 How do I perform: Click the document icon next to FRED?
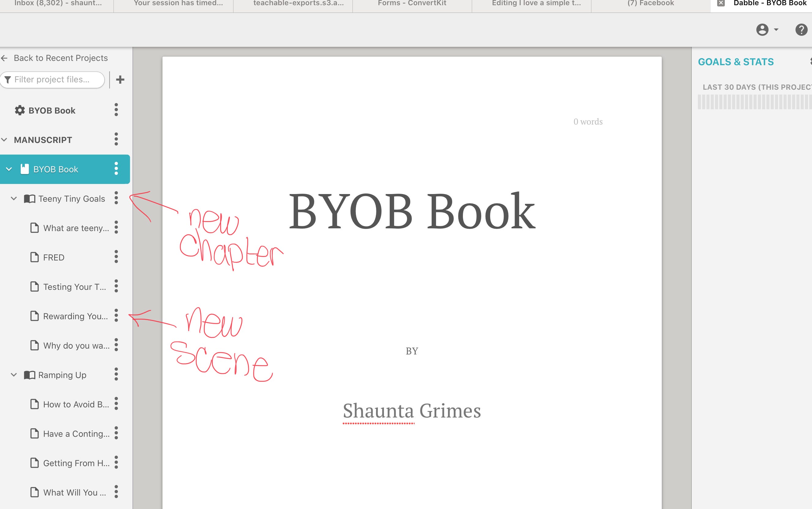pyautogui.click(x=34, y=257)
